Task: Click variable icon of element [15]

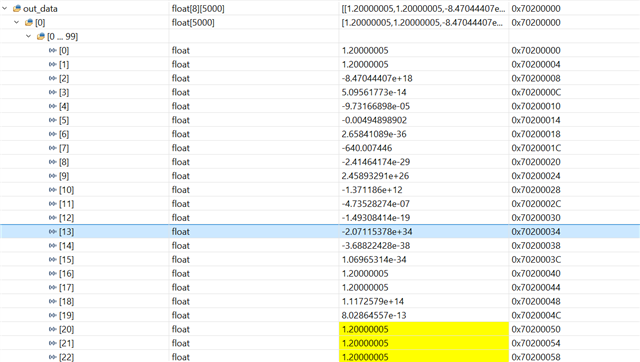Action: coord(52,259)
